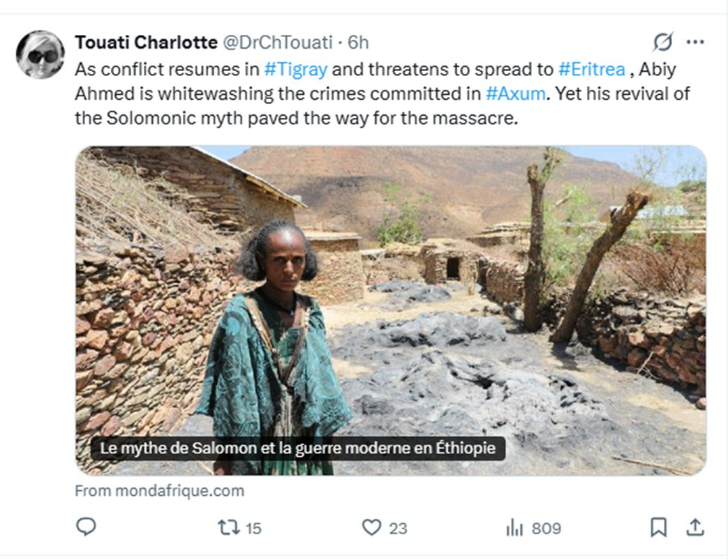Click the #Tigray hashtag
This screenshot has height=560, width=728.
tap(296, 70)
